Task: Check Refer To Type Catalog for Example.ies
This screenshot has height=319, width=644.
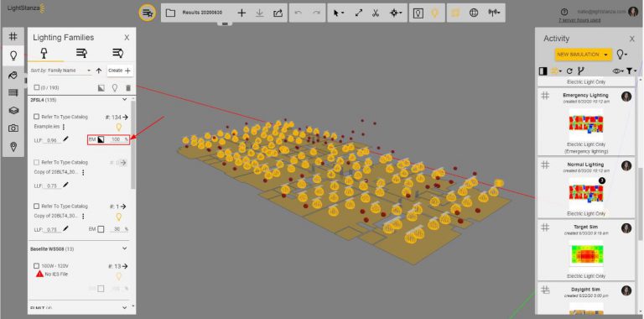Action: pos(37,117)
